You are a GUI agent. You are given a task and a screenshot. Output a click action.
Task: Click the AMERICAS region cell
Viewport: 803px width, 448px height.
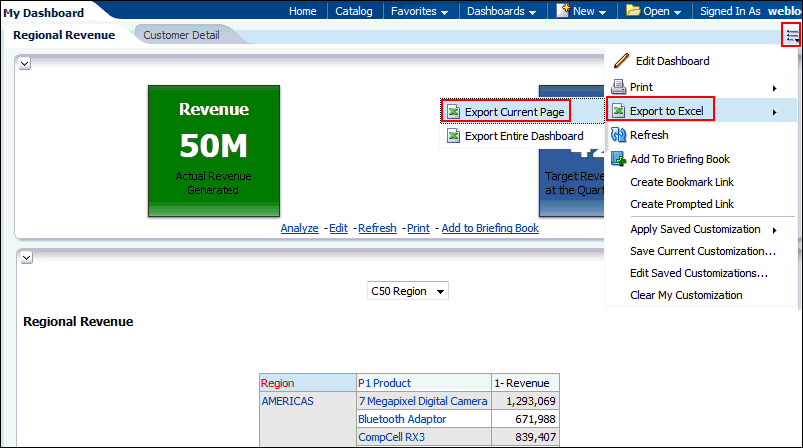click(287, 401)
